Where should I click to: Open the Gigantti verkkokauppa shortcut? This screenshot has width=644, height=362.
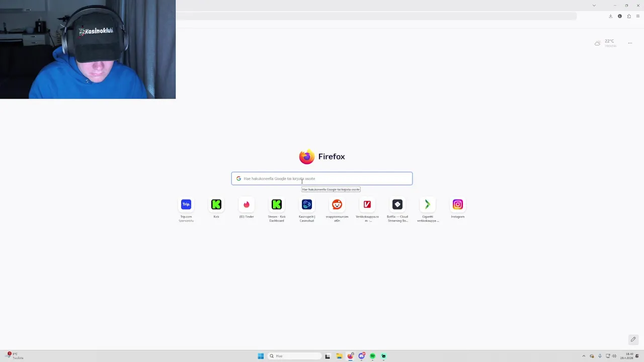(428, 205)
